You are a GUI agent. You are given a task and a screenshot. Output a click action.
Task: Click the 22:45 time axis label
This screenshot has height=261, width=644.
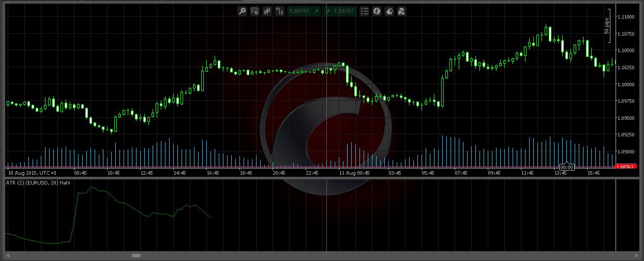(312, 173)
